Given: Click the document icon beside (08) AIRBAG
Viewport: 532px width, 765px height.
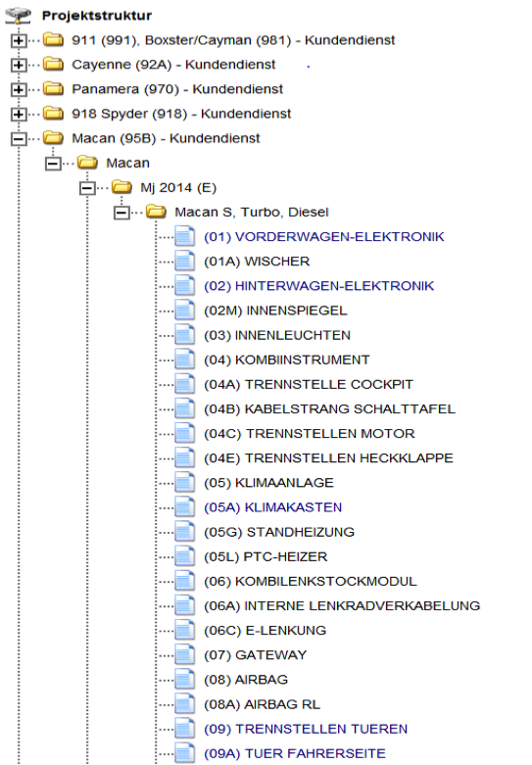Looking at the screenshot, I should [185, 679].
